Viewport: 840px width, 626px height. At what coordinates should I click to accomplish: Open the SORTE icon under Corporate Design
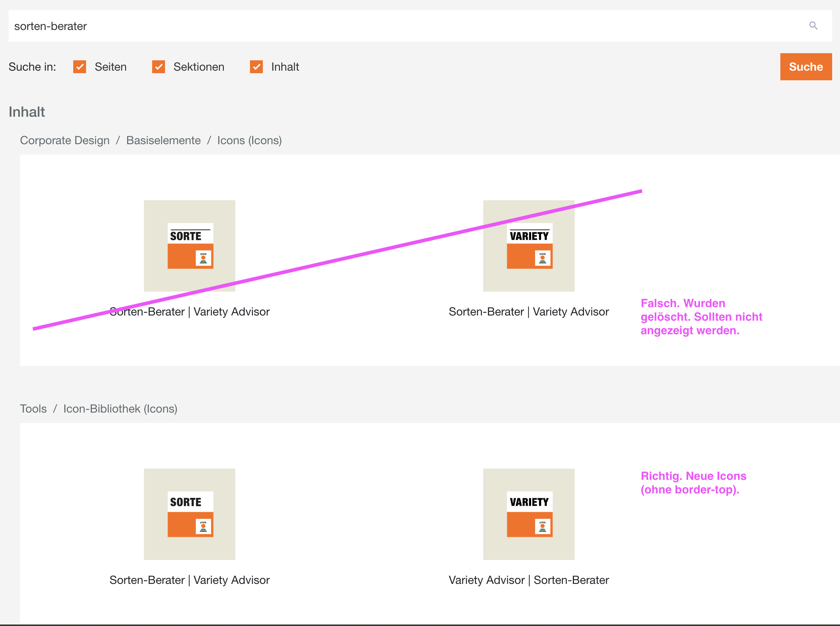coord(190,246)
